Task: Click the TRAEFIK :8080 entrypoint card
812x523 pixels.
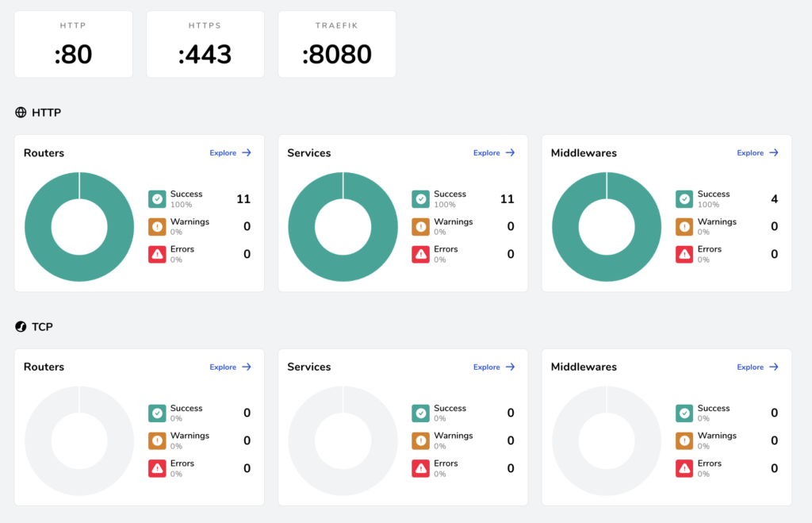Action: (337, 44)
